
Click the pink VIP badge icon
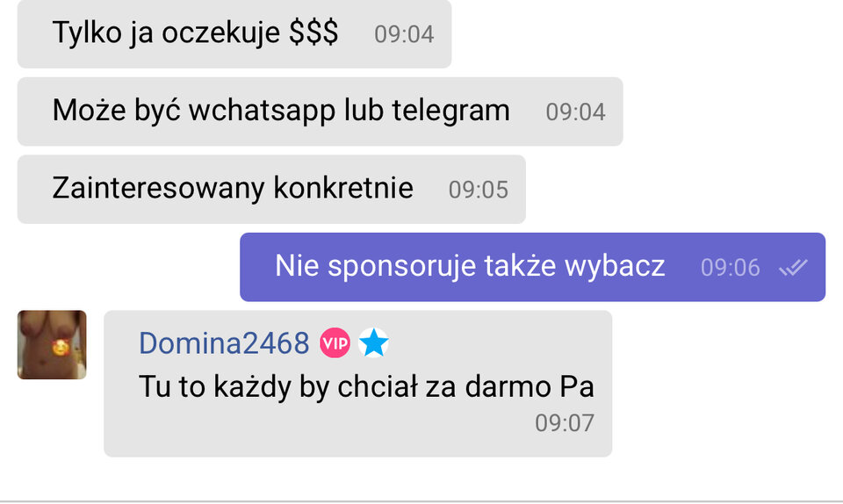click(x=335, y=342)
